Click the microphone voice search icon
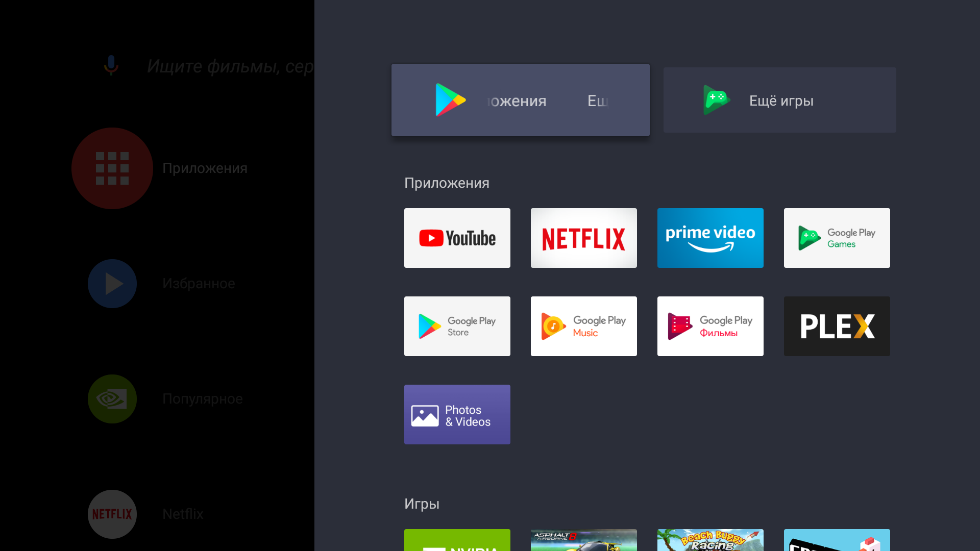This screenshot has width=980, height=551. coord(111,65)
